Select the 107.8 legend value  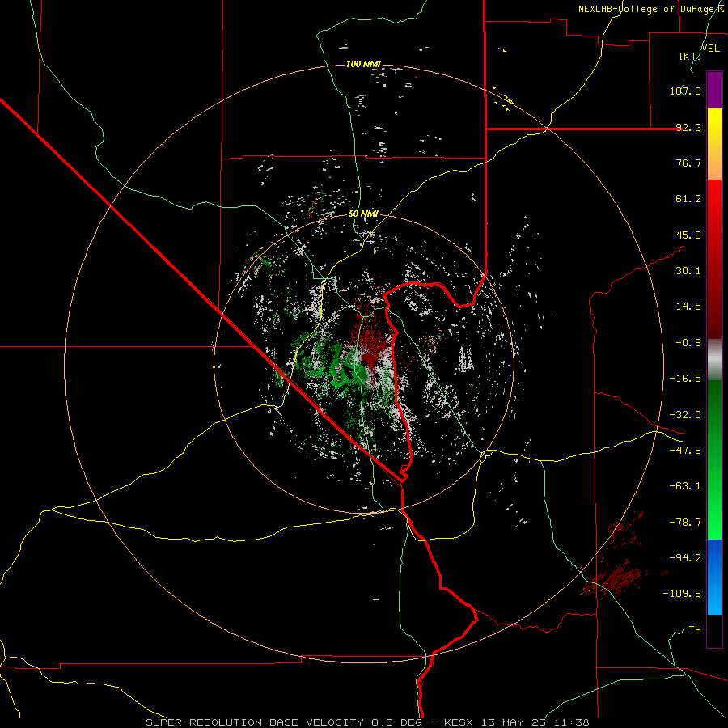(685, 91)
